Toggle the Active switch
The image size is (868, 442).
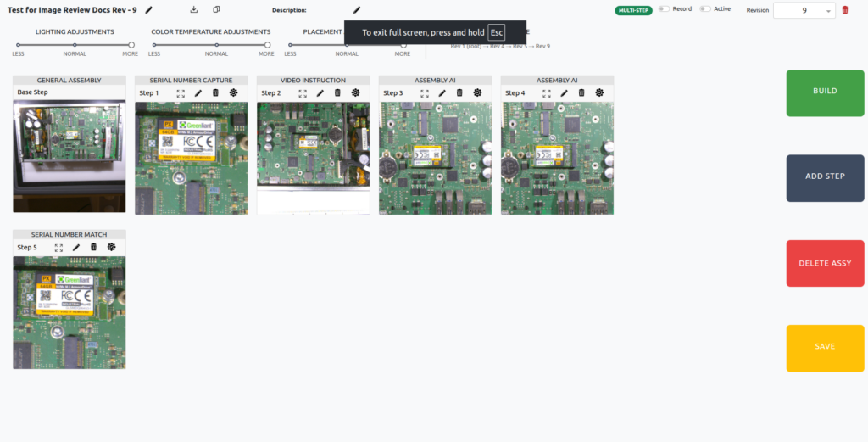pos(704,9)
